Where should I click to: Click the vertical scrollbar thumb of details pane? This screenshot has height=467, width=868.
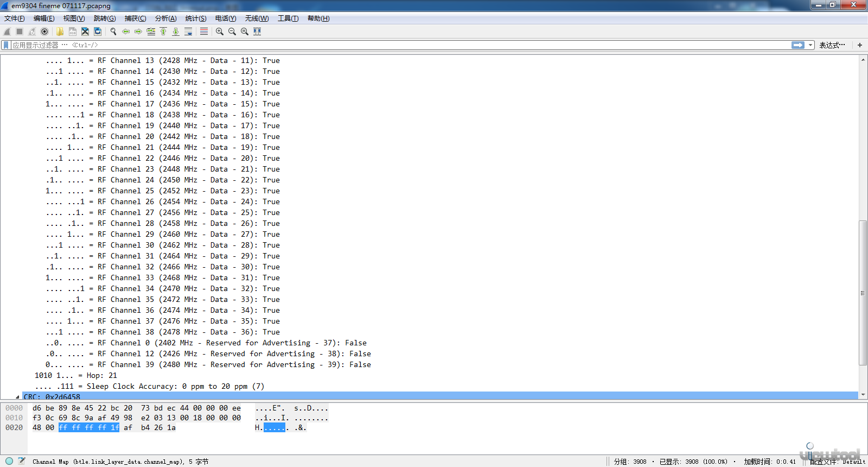click(863, 293)
